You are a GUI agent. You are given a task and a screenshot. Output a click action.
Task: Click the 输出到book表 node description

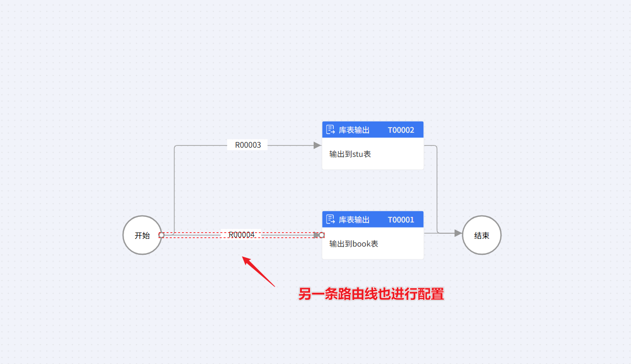(x=354, y=244)
